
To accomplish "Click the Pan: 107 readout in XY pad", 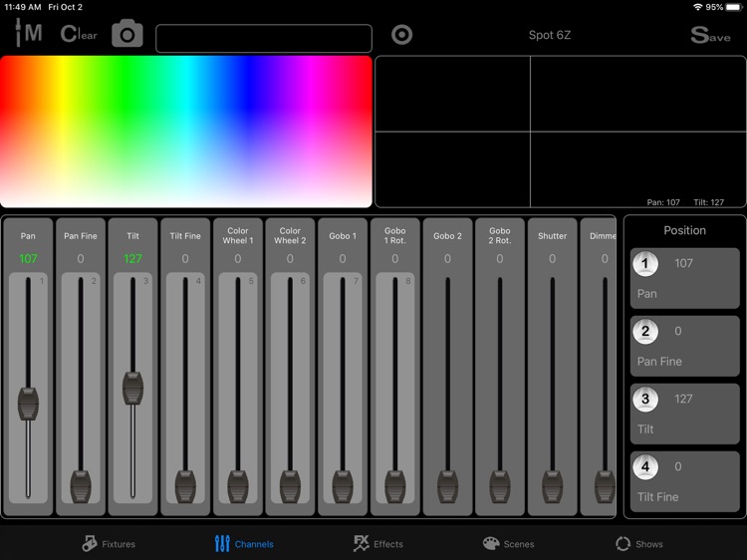I will tap(663, 202).
